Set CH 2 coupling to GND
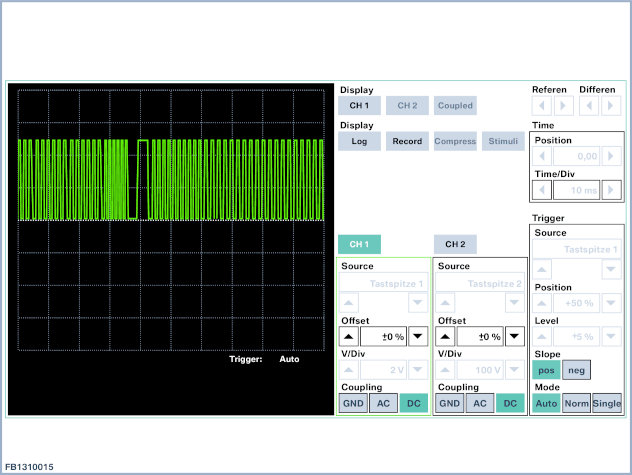Screen dimensions: 632x475 click(449, 403)
